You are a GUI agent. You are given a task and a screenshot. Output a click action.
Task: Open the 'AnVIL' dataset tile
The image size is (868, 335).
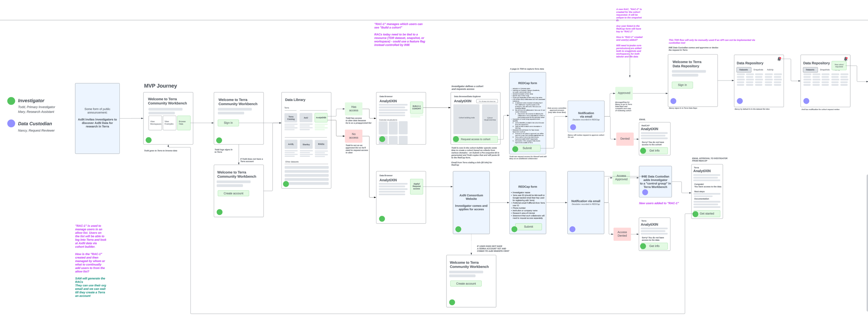click(x=291, y=144)
